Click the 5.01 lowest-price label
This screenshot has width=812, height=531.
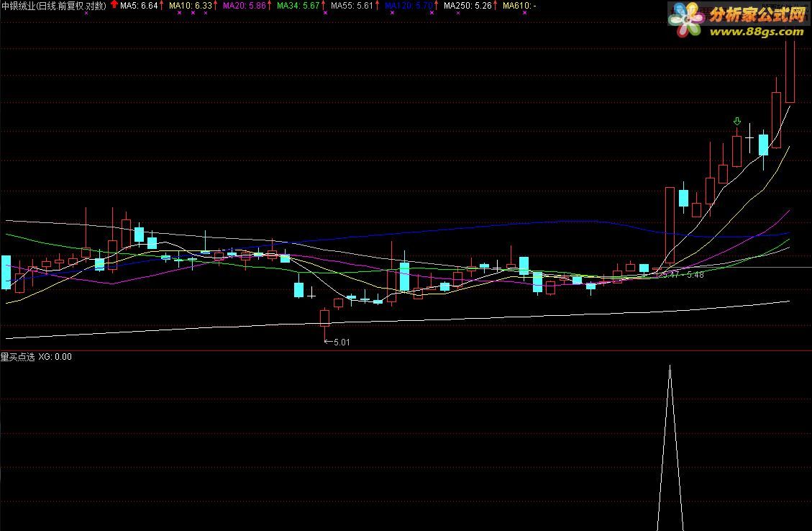[x=342, y=342]
